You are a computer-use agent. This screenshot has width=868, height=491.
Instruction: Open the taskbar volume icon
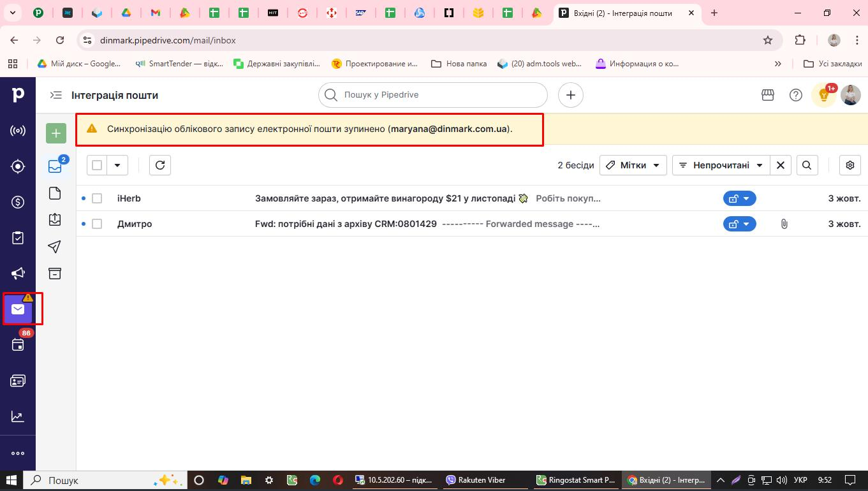click(x=781, y=480)
